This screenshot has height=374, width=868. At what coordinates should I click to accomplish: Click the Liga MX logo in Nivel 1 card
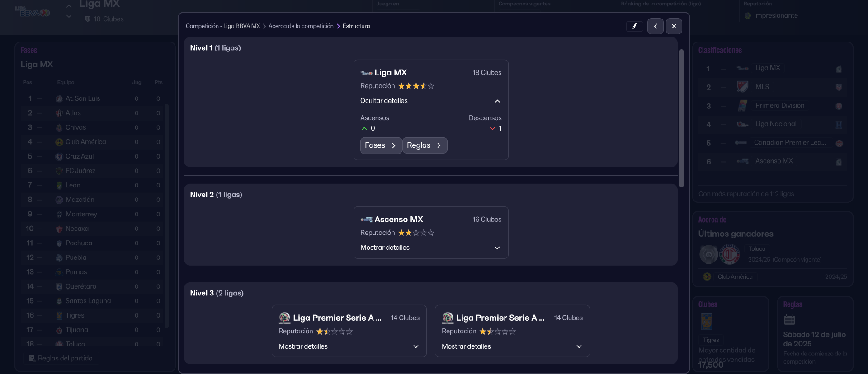point(366,73)
